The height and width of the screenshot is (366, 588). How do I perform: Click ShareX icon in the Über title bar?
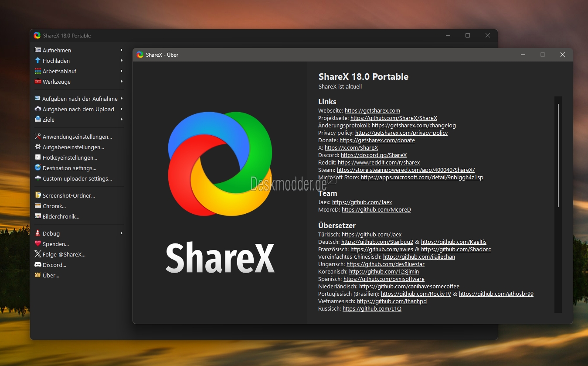pyautogui.click(x=140, y=55)
